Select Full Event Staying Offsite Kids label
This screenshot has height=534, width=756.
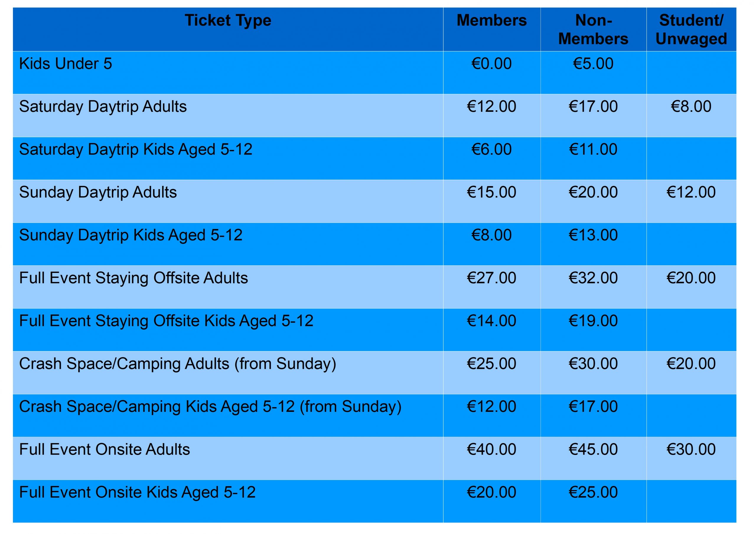pyautogui.click(x=166, y=321)
